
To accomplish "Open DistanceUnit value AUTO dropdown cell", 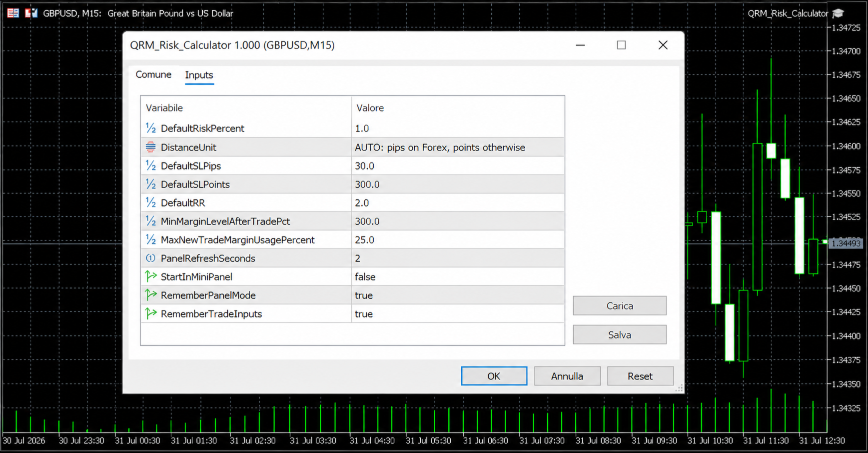I will [x=458, y=147].
